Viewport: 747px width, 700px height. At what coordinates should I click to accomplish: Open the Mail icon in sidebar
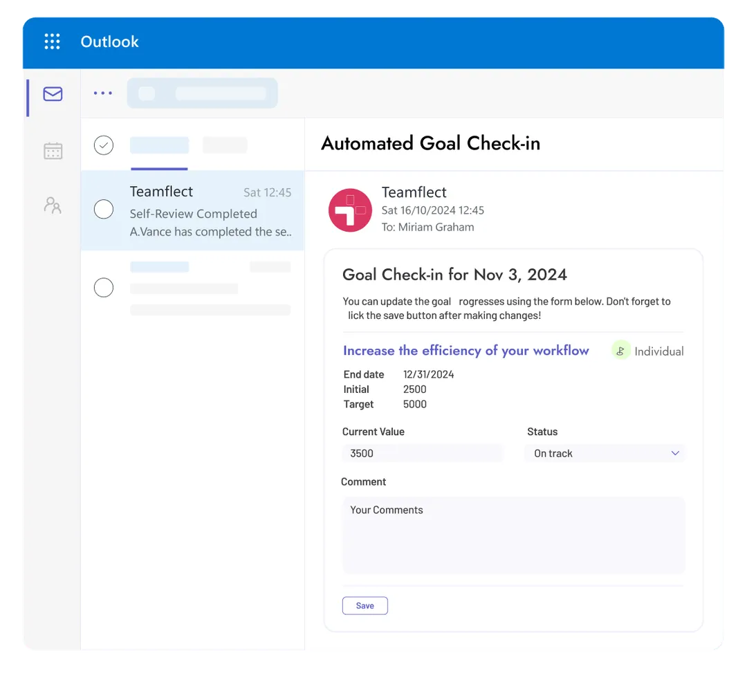(x=53, y=94)
